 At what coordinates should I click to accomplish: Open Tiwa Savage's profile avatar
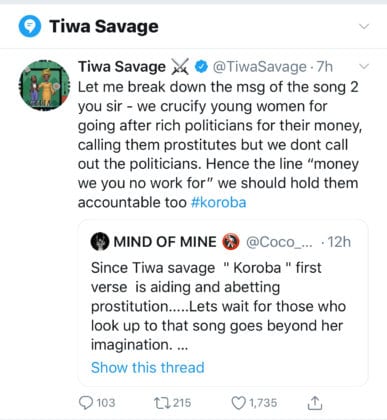[x=44, y=85]
